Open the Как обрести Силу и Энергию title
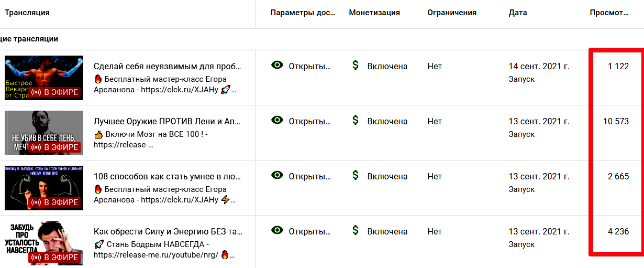 pyautogui.click(x=168, y=231)
